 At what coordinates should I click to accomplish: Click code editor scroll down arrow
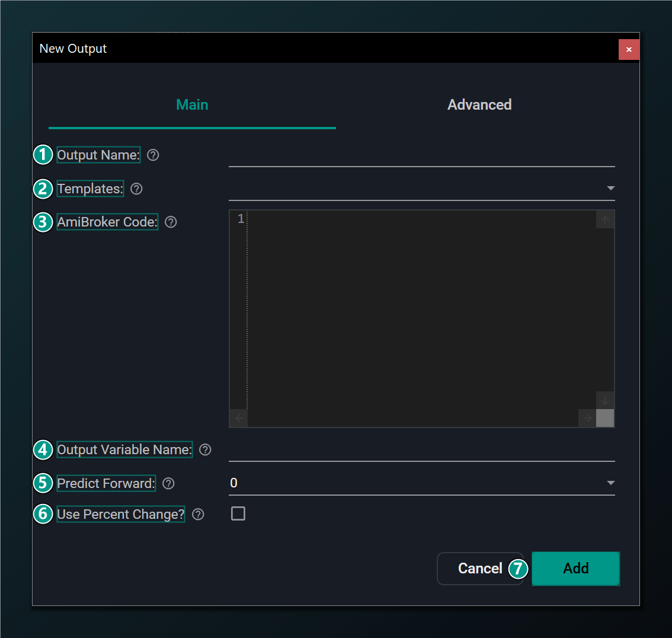pos(604,400)
